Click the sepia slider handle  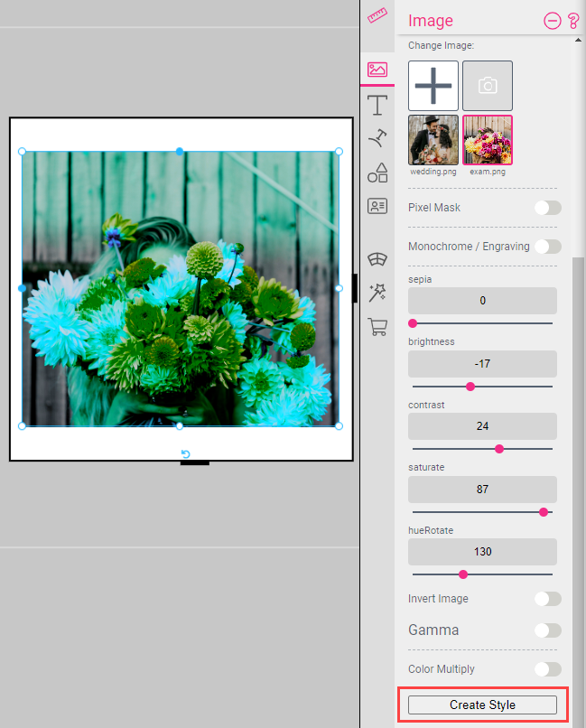[x=413, y=323]
